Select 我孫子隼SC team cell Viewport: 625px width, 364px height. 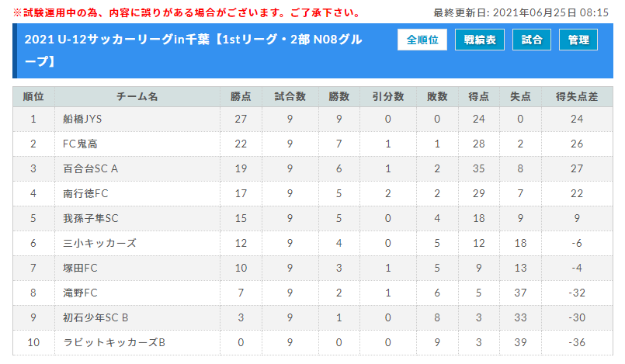tap(137, 218)
